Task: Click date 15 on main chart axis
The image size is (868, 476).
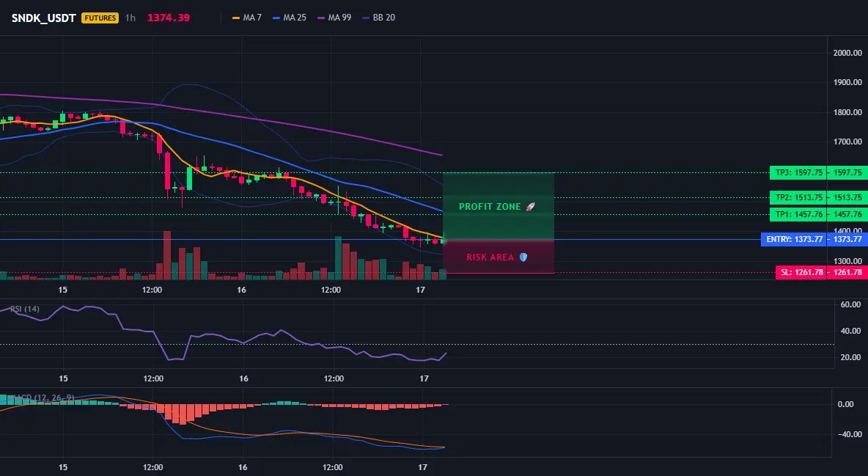Action: tap(62, 290)
